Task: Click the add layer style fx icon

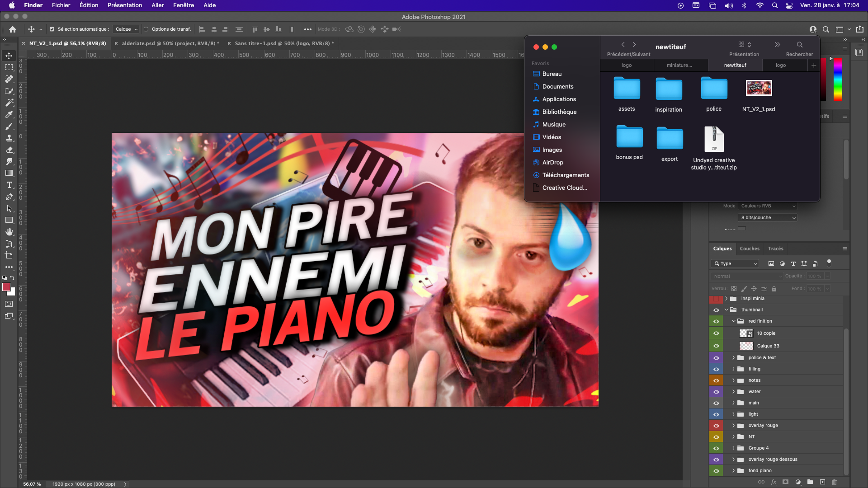Action: click(x=774, y=482)
